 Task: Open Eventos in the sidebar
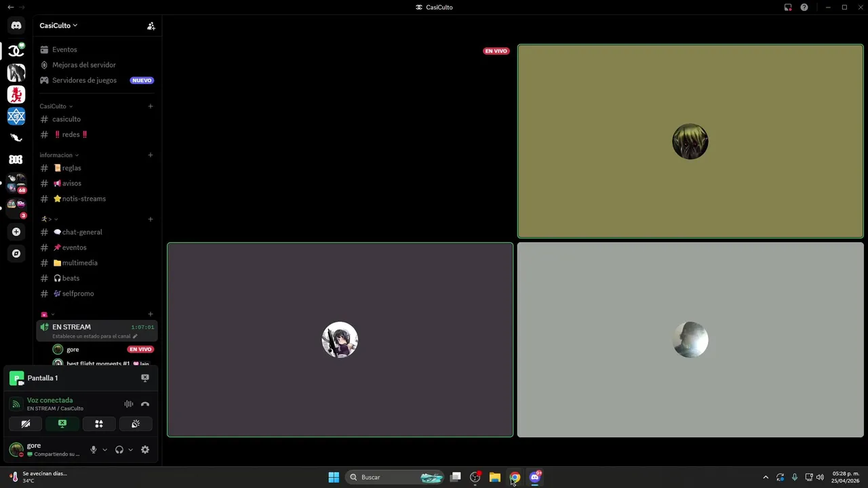coord(97,49)
